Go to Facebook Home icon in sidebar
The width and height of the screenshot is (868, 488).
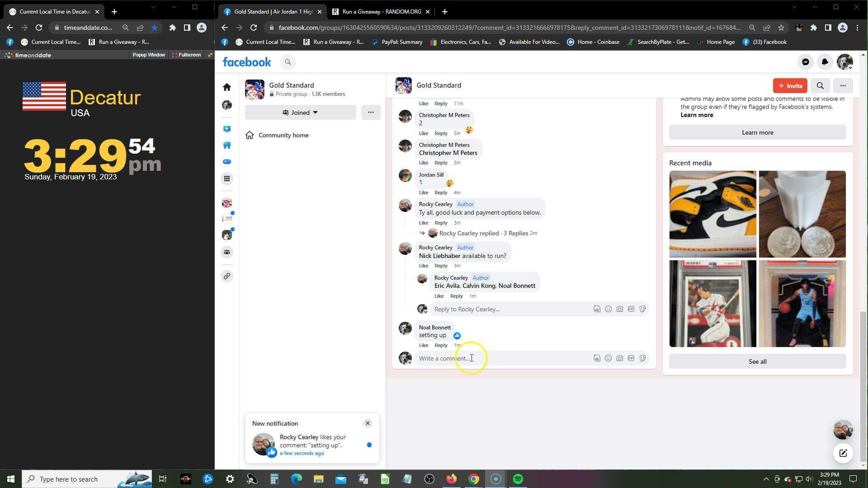pos(227,87)
